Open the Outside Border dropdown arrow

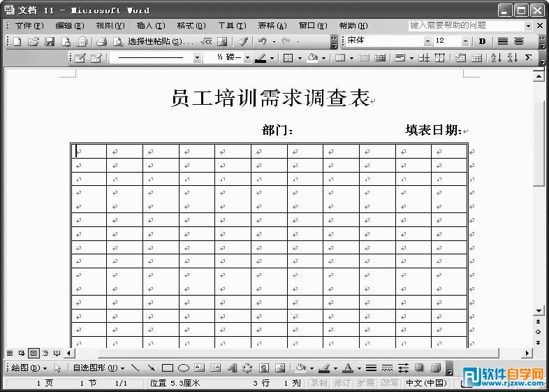[x=300, y=58]
